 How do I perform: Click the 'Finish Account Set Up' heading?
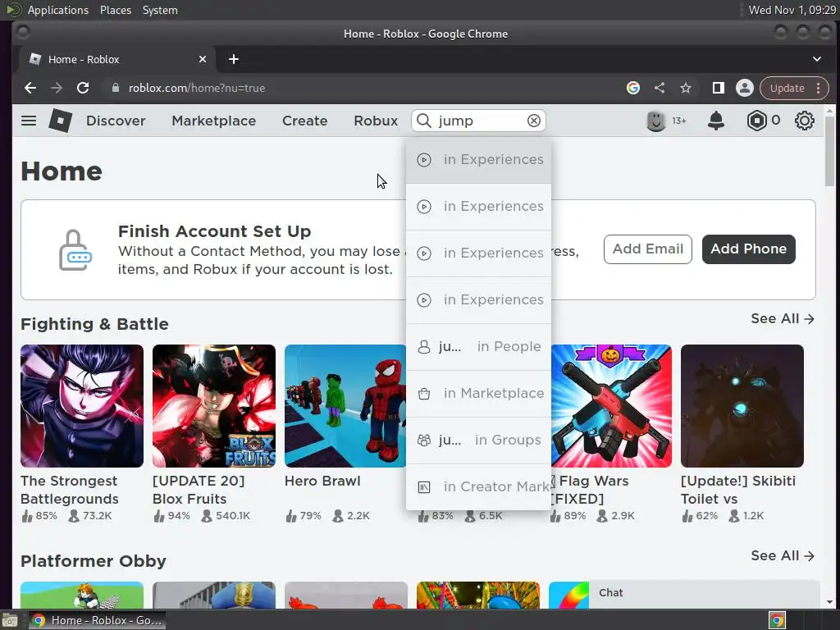pos(214,231)
